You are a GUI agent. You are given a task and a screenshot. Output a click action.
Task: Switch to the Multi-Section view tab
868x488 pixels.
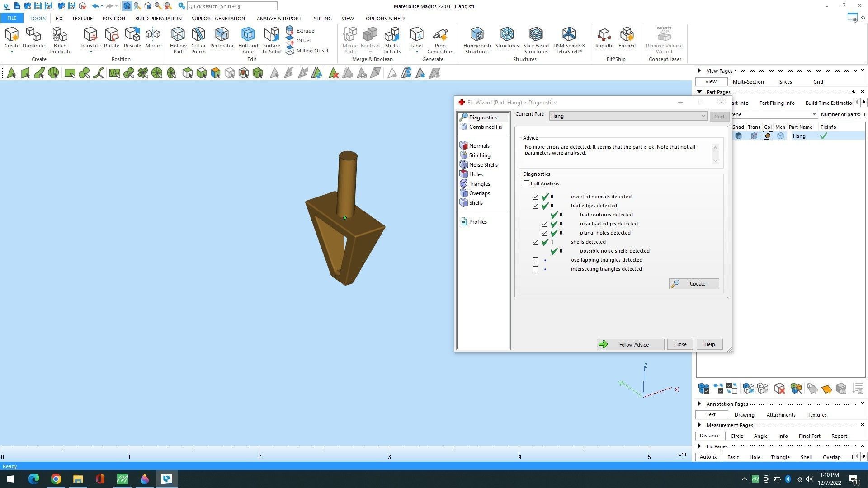(x=748, y=82)
